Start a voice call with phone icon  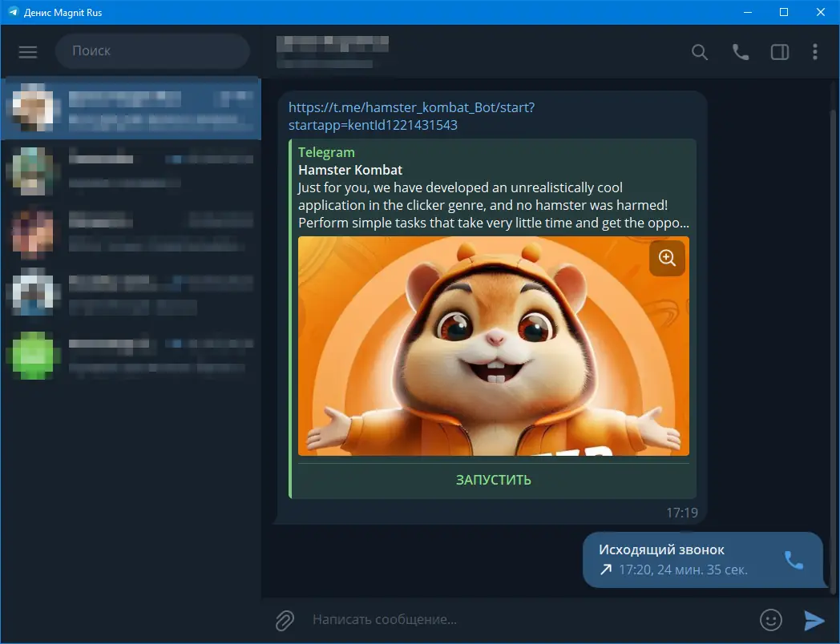click(741, 52)
